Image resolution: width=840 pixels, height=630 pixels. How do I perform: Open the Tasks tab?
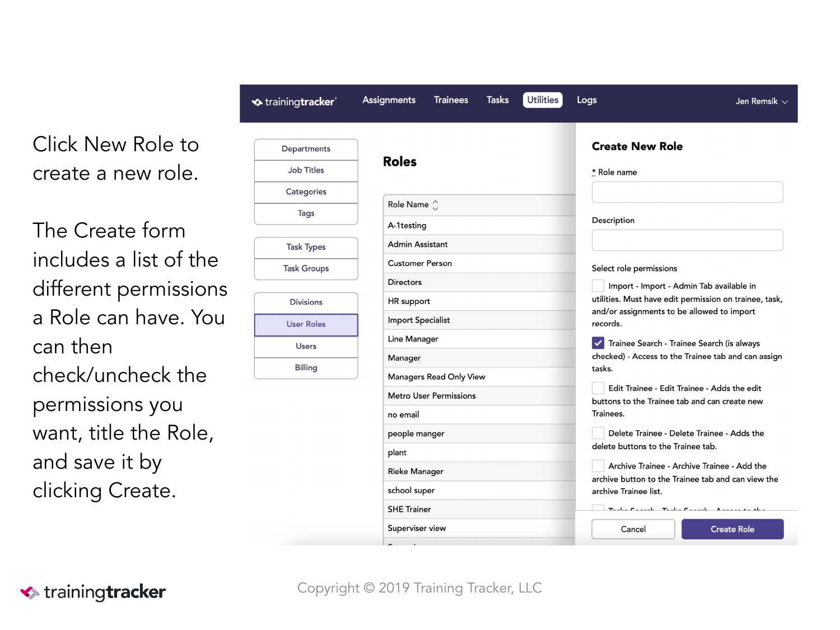click(497, 100)
